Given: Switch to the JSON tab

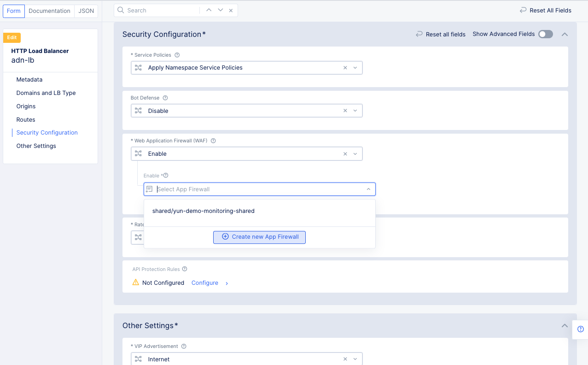Looking at the screenshot, I should 86,11.
